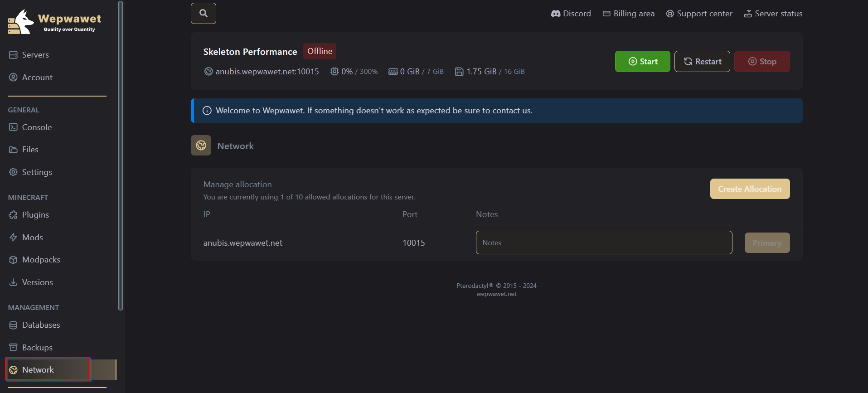Open the search button
868x393 pixels.
click(204, 13)
